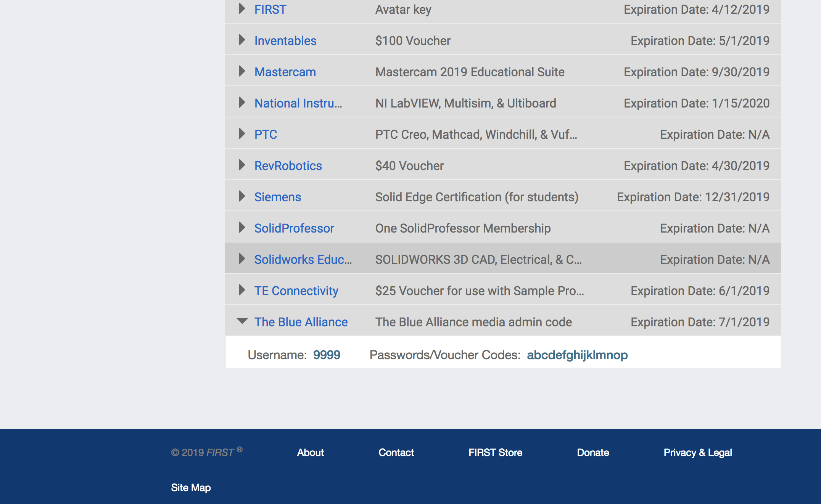Collapse The Blue Alliance row

coord(242,321)
